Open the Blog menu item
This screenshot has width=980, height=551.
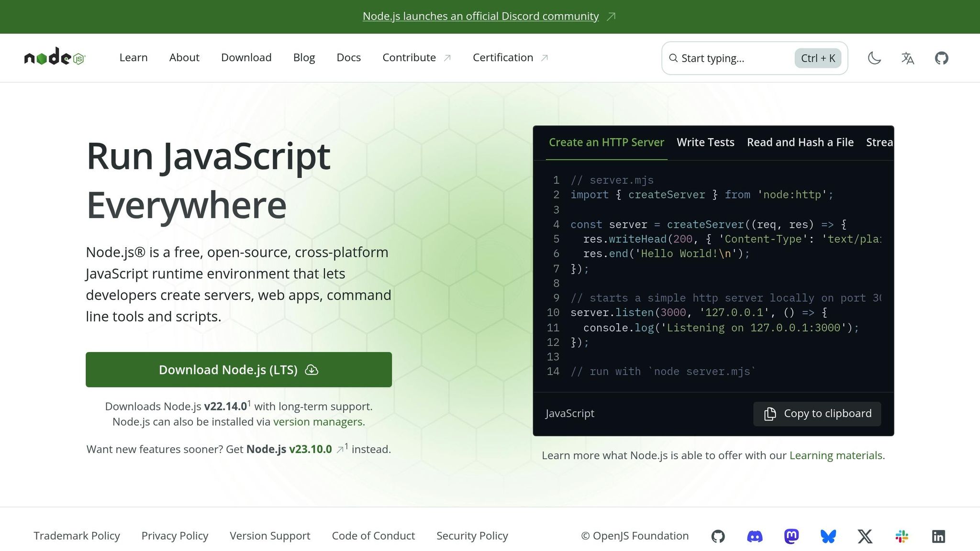[x=304, y=57]
